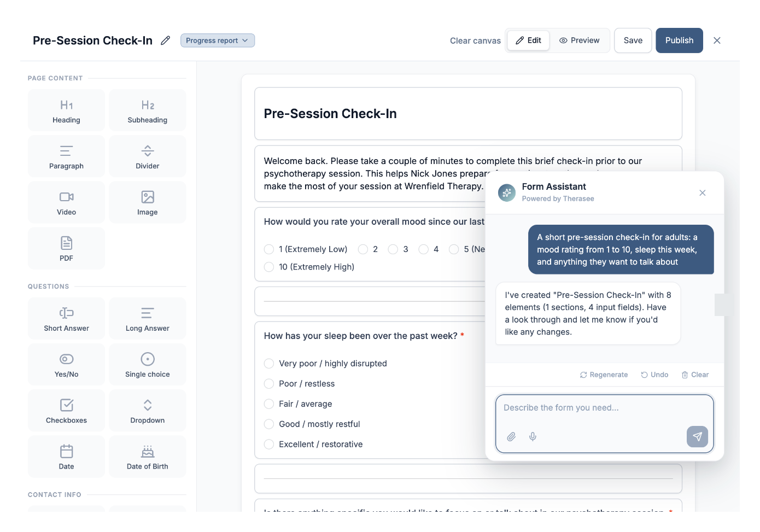The width and height of the screenshot is (760, 532).
Task: Insert a Checkboxes question
Action: (66, 411)
